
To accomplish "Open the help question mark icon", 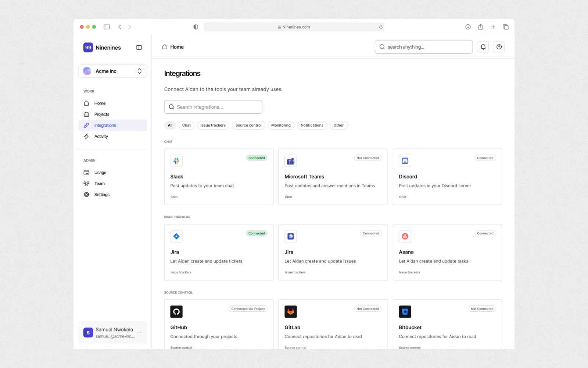I will 499,47.
